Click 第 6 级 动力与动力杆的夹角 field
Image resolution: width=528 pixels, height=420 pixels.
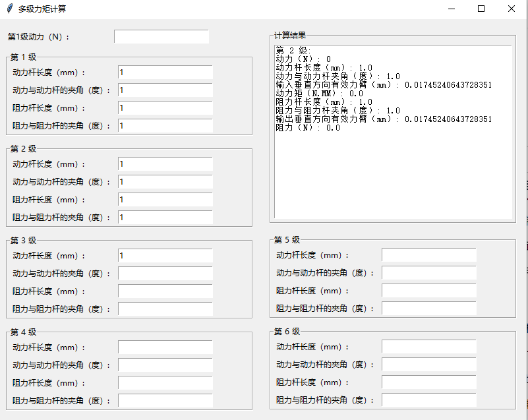(429, 365)
